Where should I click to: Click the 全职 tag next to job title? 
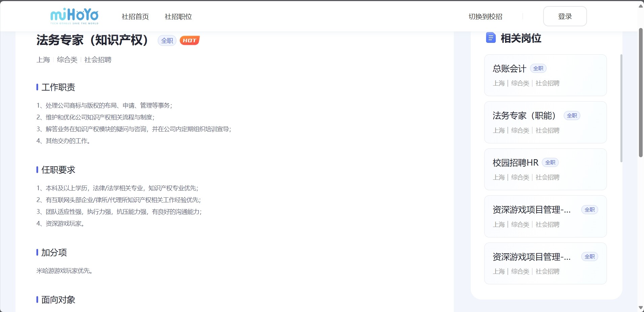167,40
